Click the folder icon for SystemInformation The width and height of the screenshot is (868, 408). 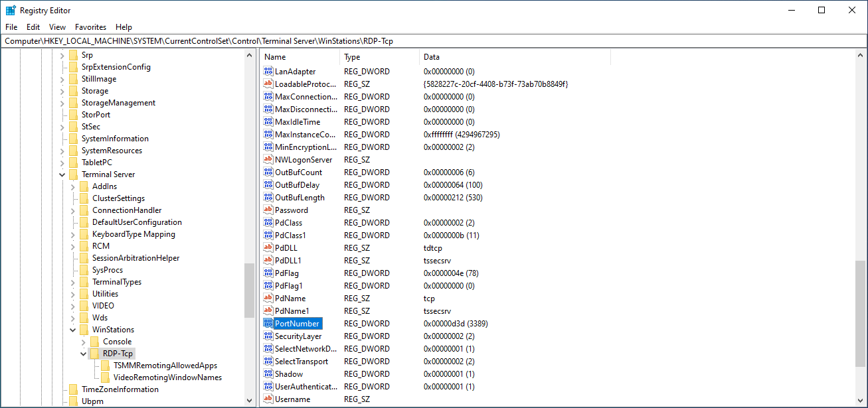click(73, 139)
